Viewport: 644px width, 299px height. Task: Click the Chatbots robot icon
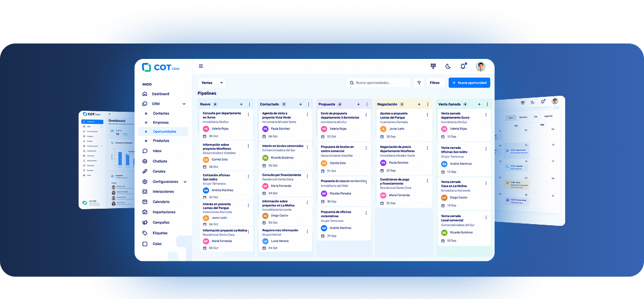click(x=144, y=161)
